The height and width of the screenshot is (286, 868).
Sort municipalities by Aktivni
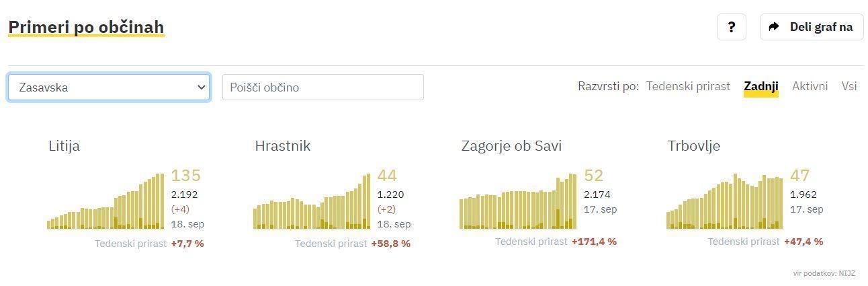click(x=810, y=86)
